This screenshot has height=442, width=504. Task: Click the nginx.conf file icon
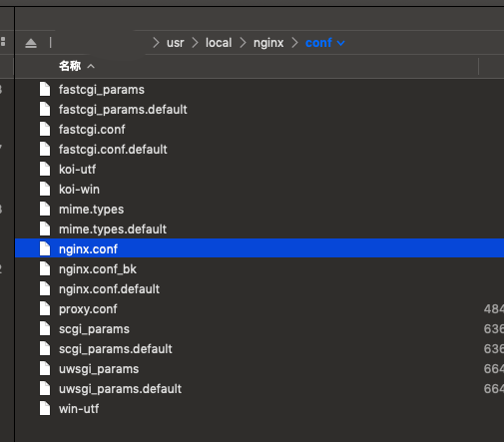coord(45,249)
